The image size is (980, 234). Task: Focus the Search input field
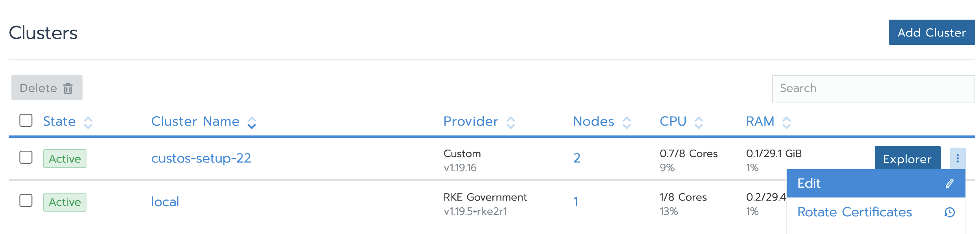click(873, 88)
